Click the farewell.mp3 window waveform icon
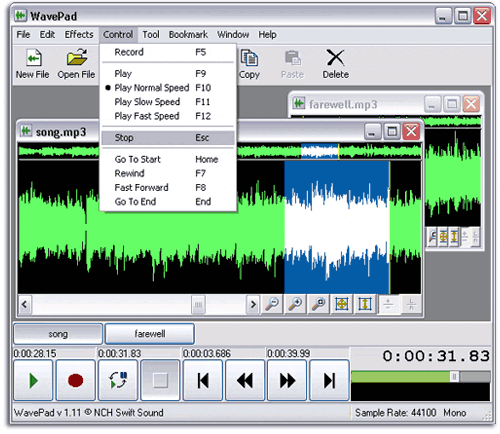 point(299,103)
